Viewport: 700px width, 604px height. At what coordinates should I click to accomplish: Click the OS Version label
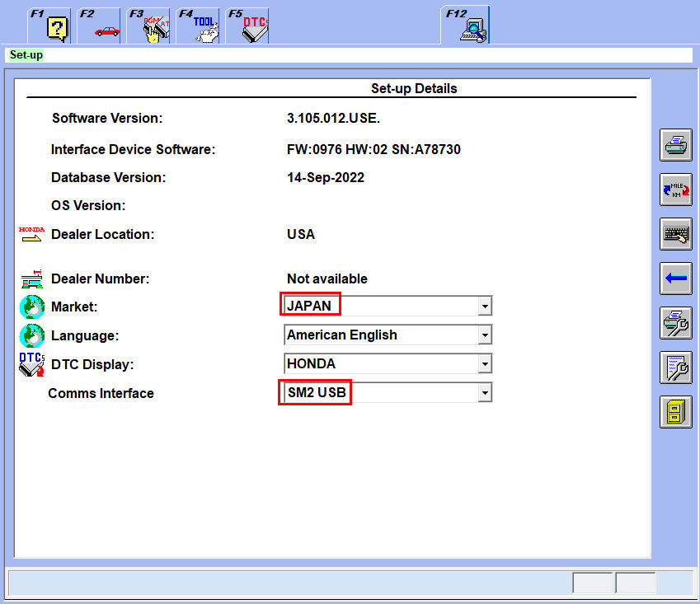[88, 206]
